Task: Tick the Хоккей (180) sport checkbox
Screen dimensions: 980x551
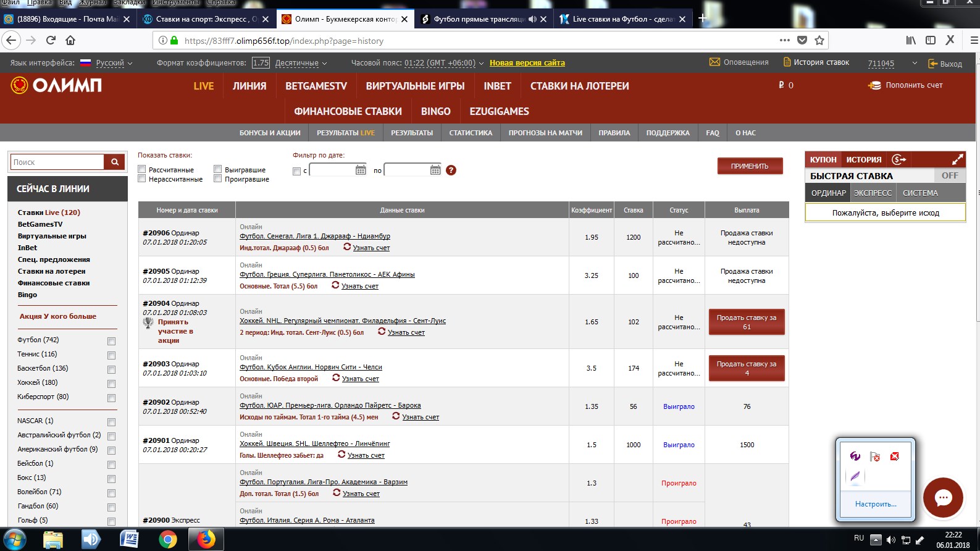Action: 111,384
